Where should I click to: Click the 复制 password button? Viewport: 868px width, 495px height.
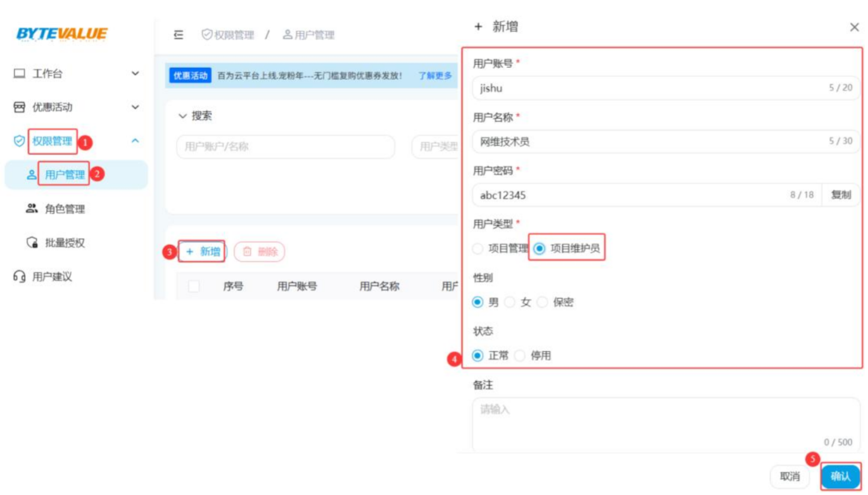point(841,195)
